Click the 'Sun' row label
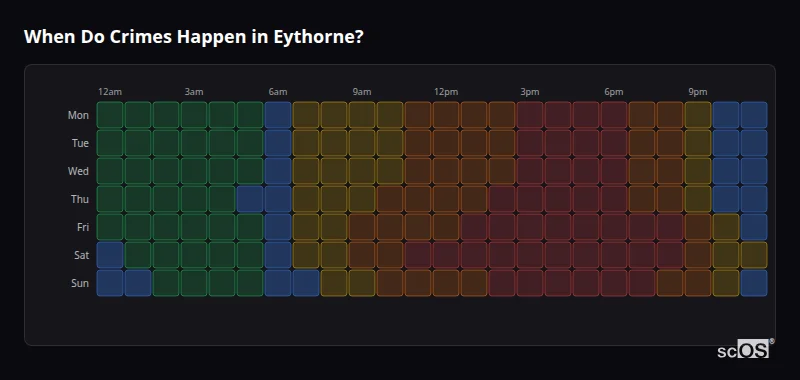The image size is (800, 380). (x=80, y=284)
